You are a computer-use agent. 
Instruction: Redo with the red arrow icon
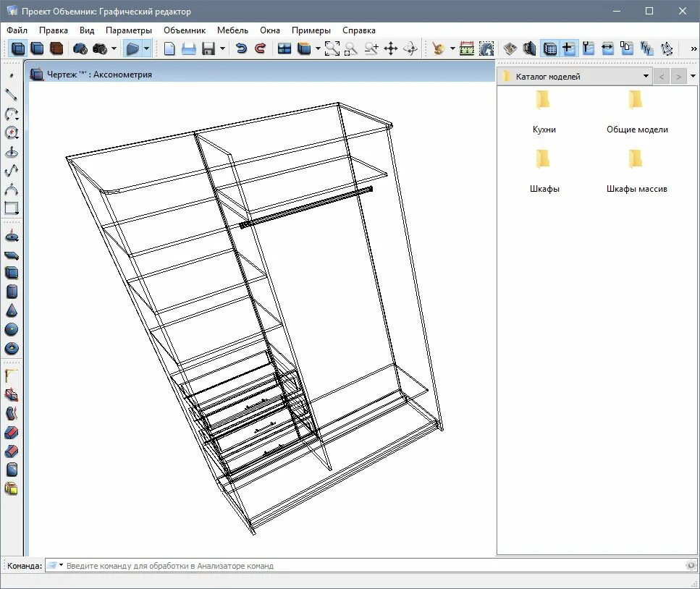261,48
